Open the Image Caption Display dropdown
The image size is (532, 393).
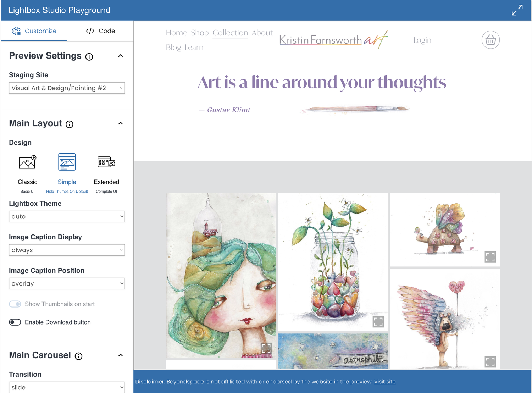[x=67, y=250]
